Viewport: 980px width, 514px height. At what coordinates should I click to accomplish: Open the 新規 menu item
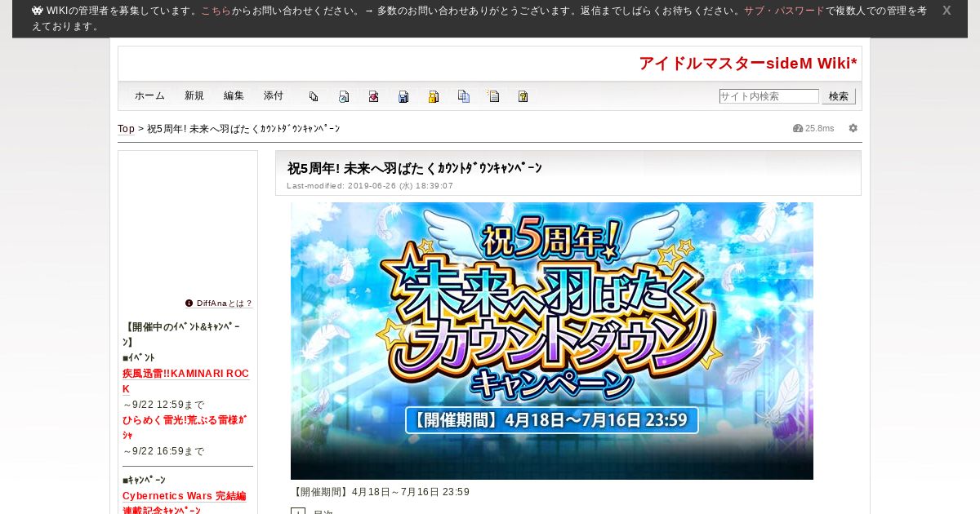[194, 95]
